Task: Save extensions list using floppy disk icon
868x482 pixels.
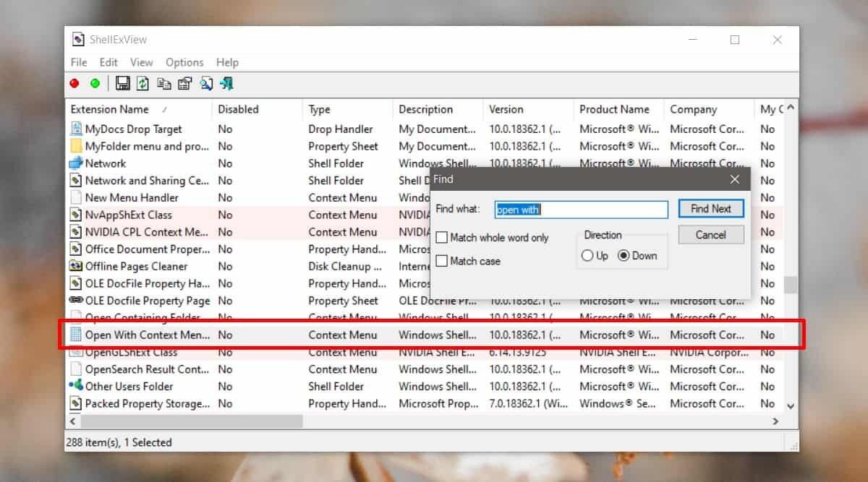Action: coord(122,83)
